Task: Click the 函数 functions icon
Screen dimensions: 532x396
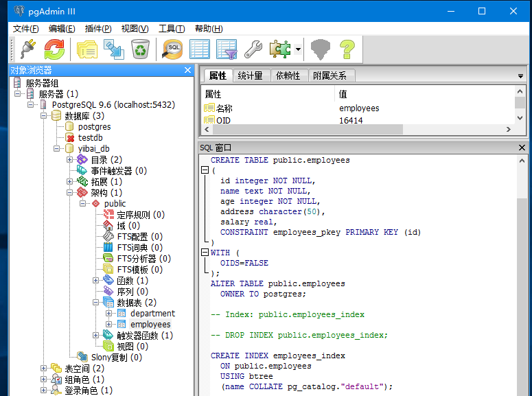Action: coord(108,280)
